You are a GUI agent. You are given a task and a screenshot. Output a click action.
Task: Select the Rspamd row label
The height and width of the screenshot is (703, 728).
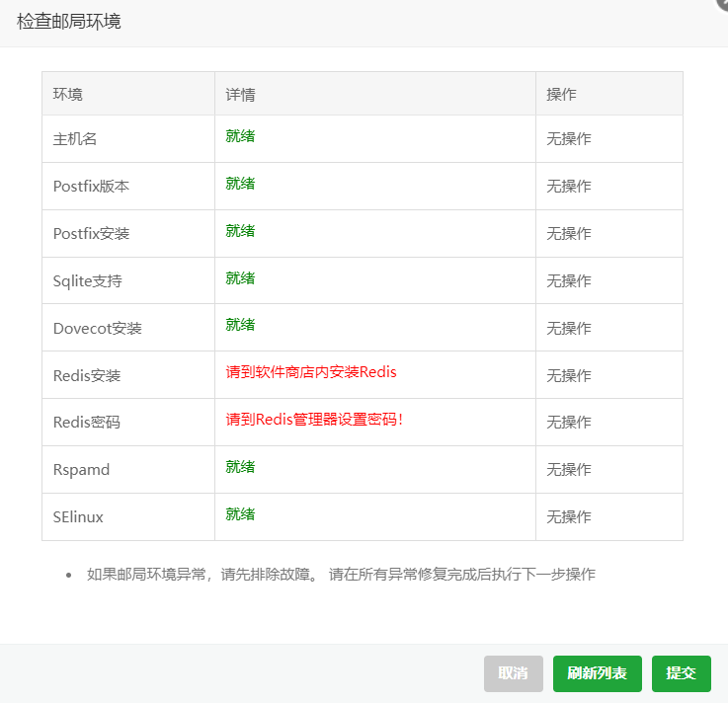click(81, 470)
